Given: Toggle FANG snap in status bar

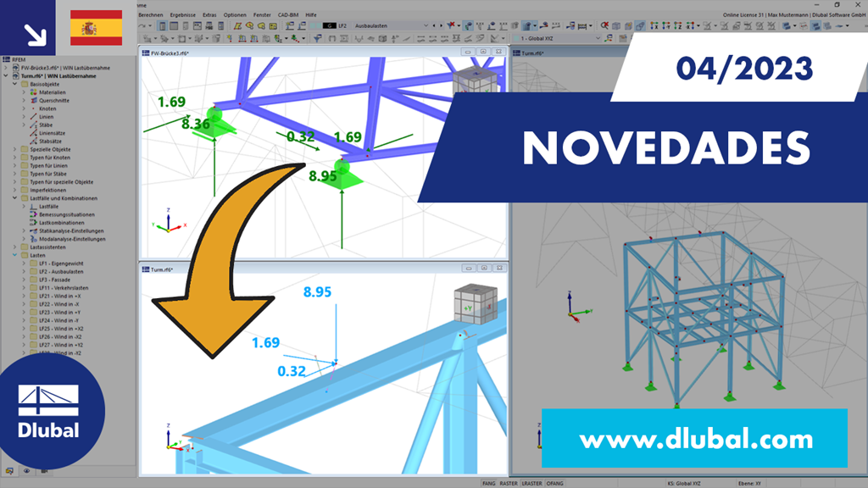Looking at the screenshot, I should coord(489,483).
